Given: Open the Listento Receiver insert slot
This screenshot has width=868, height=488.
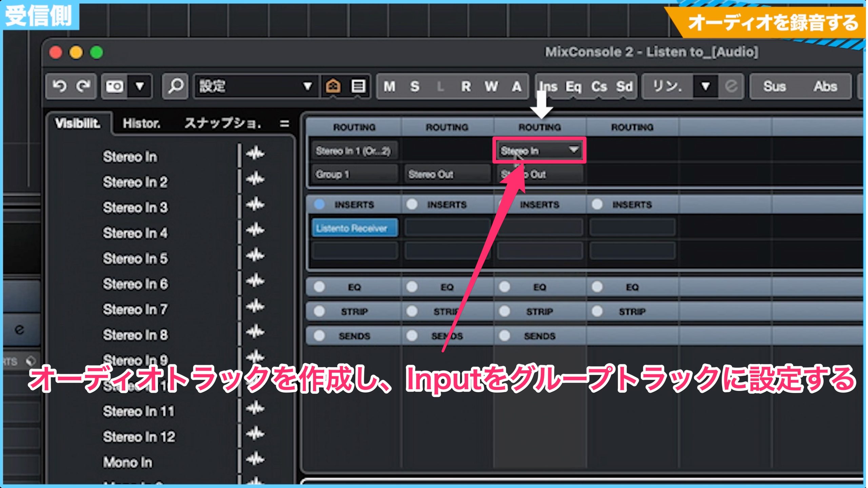Looking at the screenshot, I should [x=354, y=228].
